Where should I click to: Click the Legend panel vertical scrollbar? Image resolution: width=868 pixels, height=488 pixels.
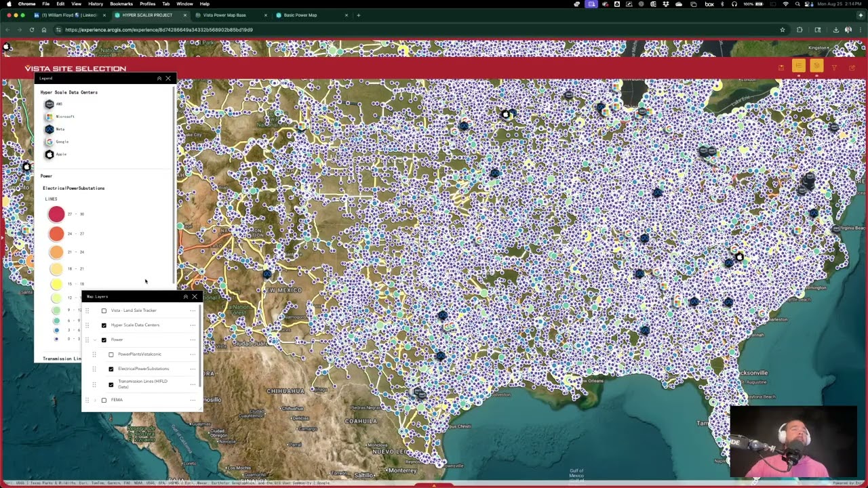[174, 183]
